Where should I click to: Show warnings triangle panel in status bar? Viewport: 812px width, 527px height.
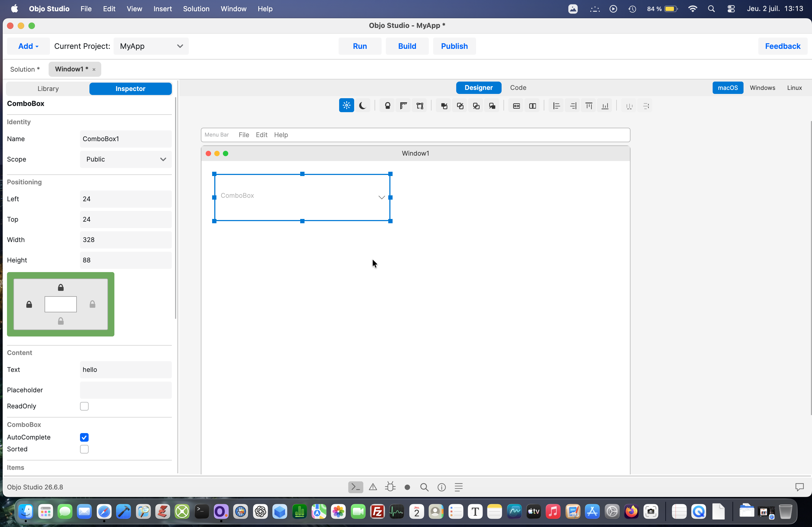click(x=373, y=487)
